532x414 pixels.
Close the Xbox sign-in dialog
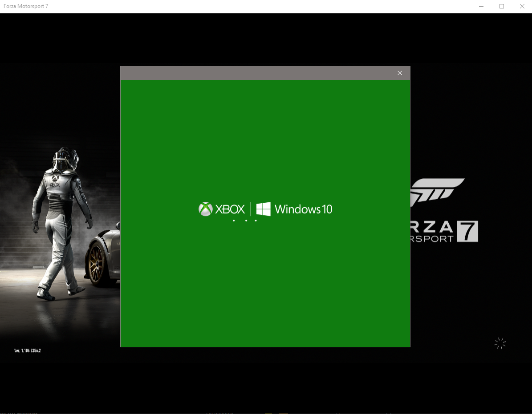tap(400, 73)
